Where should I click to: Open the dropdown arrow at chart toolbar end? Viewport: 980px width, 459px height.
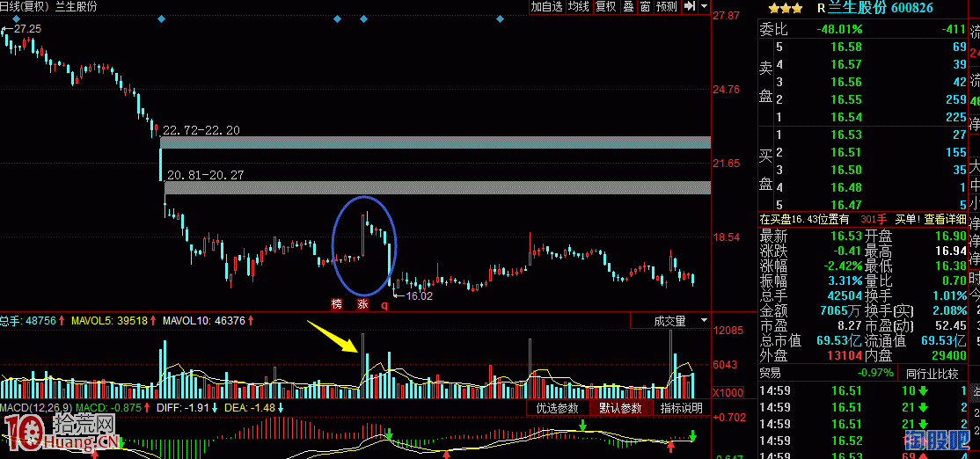[705, 6]
